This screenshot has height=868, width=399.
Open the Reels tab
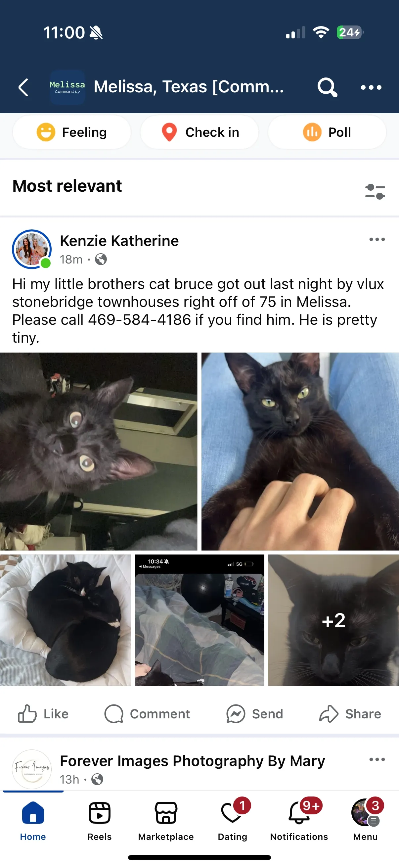(99, 821)
